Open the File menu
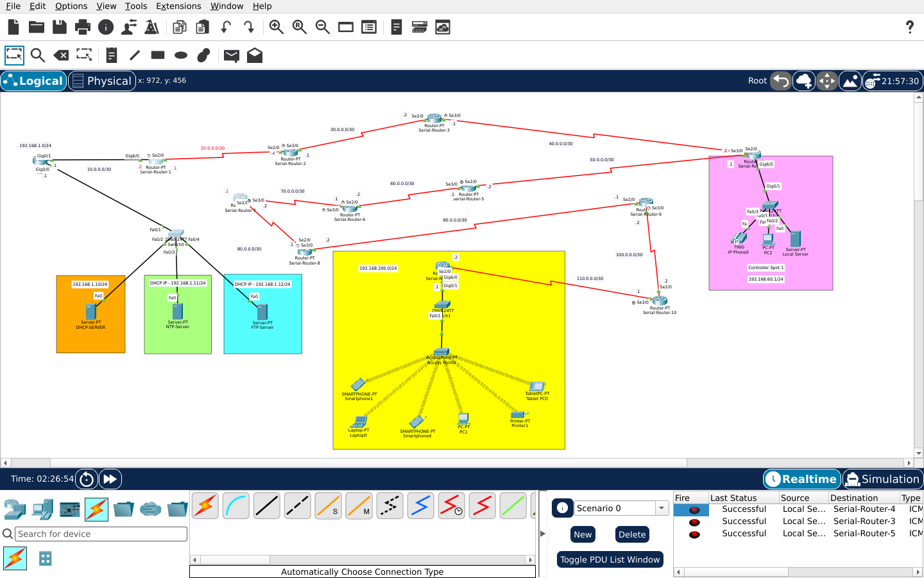924x578 pixels. [x=13, y=6]
